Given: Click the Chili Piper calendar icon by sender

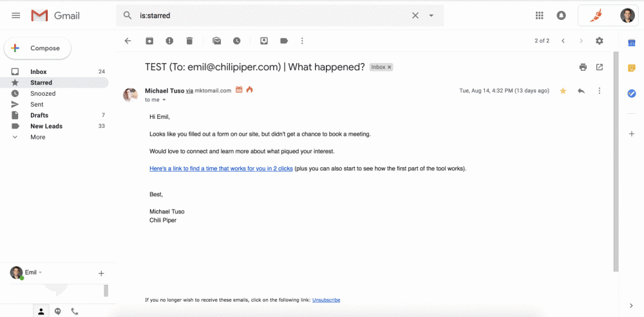Looking at the screenshot, I should (x=239, y=90).
